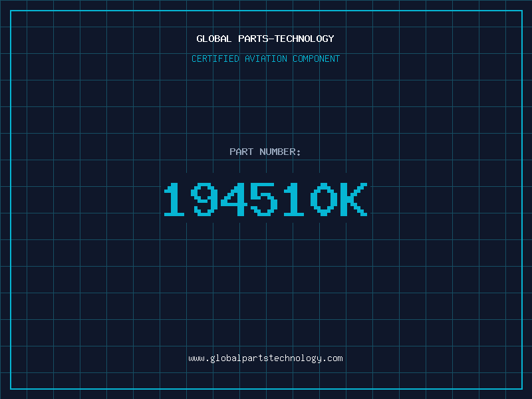532x399 pixels.
Task: Click the word NUMBER: in the gray label
Action: [x=280, y=152]
